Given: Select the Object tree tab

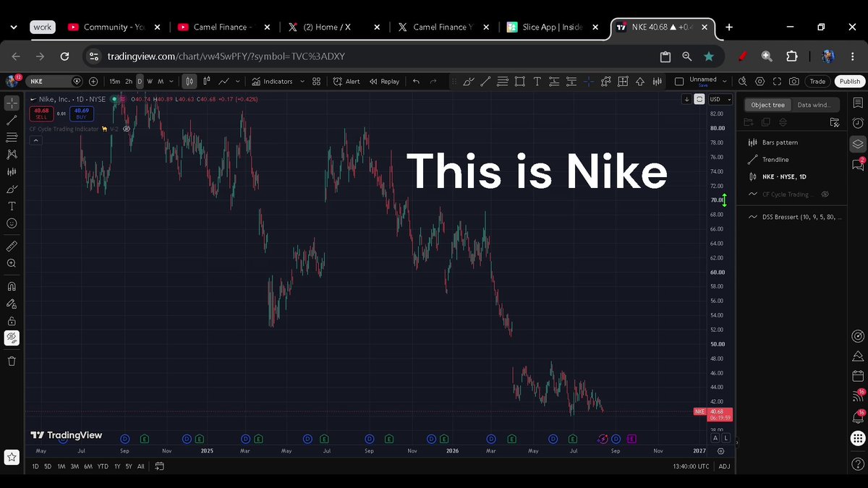Looking at the screenshot, I should pos(768,105).
